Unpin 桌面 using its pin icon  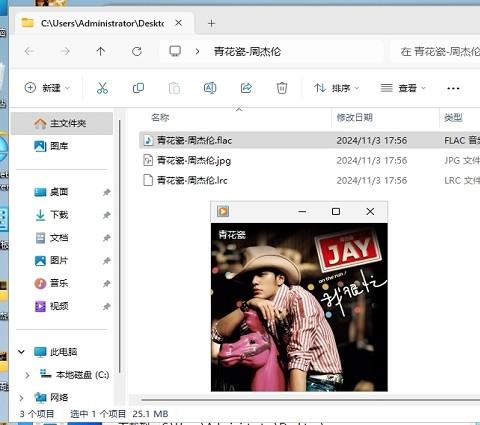107,192
